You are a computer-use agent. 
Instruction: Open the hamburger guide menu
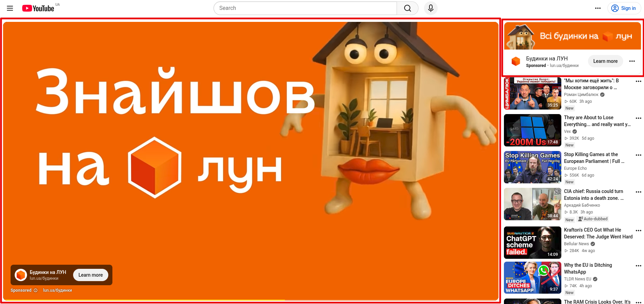[x=10, y=8]
